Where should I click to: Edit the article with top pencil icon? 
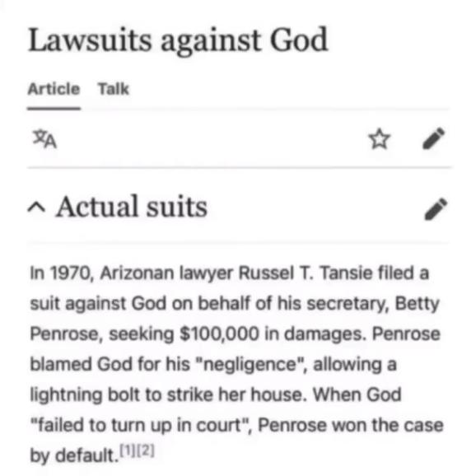[x=434, y=138]
